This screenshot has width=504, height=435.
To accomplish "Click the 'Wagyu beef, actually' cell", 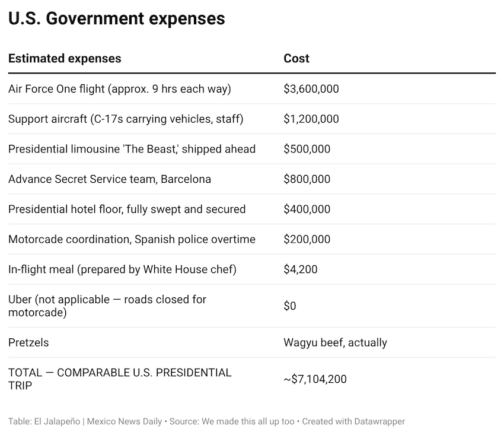I will (x=335, y=342).
